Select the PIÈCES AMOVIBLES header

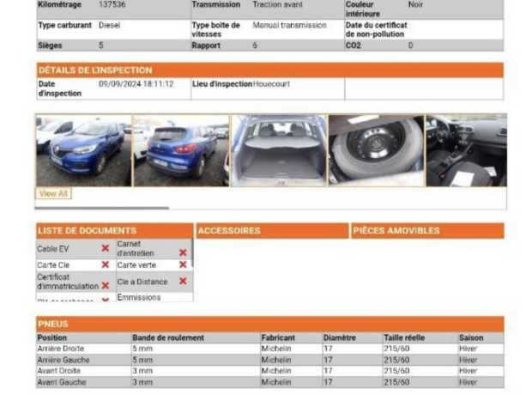(x=427, y=231)
